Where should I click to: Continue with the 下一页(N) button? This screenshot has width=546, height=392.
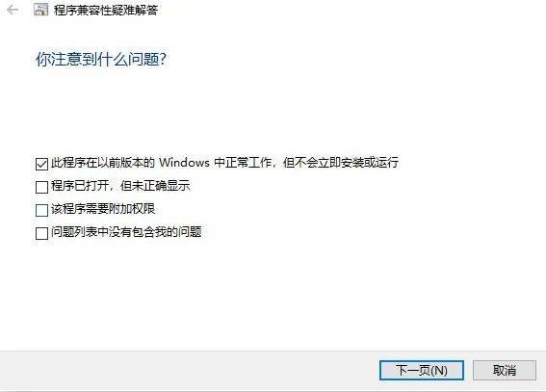tap(422, 370)
